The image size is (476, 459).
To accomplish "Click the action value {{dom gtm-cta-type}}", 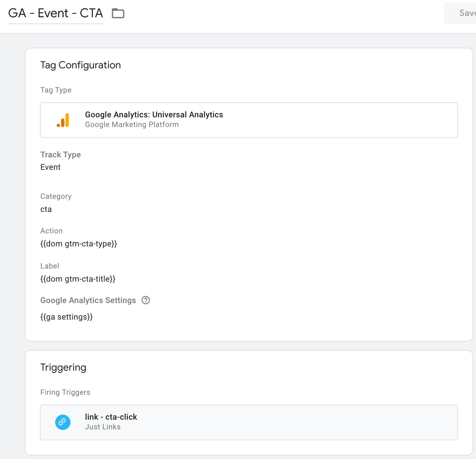I will pos(79,244).
